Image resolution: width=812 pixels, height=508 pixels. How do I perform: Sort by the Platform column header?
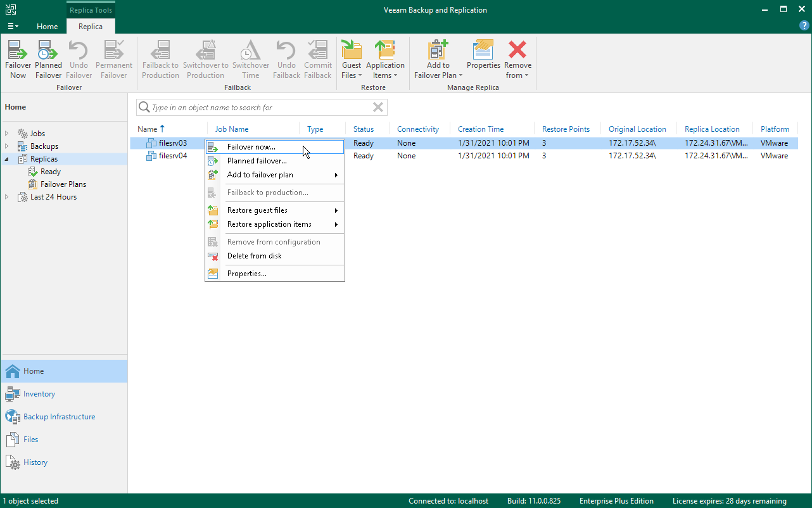click(776, 129)
